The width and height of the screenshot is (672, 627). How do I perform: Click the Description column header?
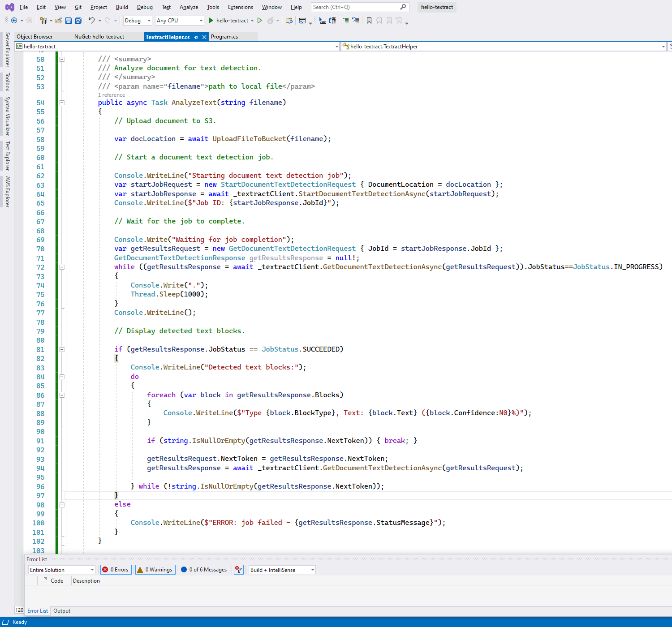(x=86, y=581)
